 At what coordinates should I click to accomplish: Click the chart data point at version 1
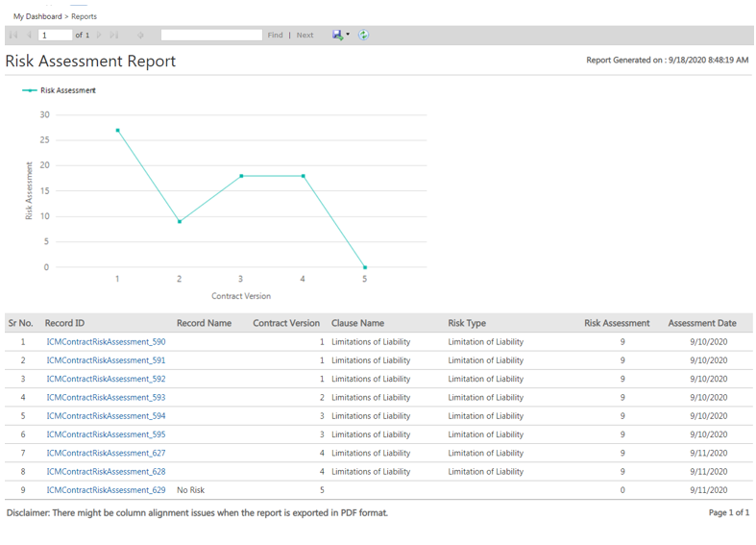coord(117,130)
